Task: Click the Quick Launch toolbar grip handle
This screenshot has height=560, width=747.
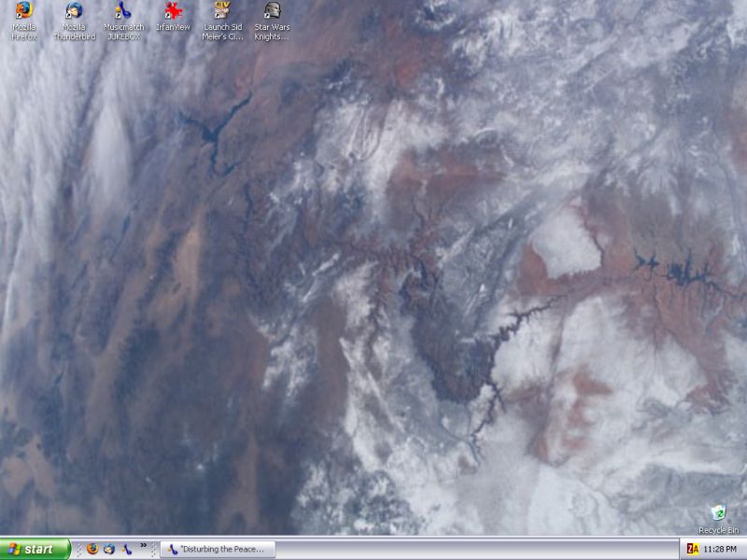Action: 79,549
